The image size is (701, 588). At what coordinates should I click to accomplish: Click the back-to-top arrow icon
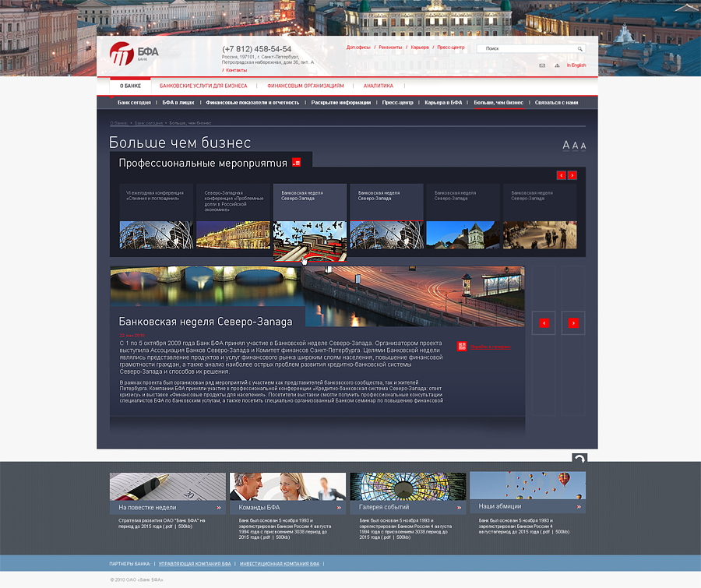click(579, 458)
